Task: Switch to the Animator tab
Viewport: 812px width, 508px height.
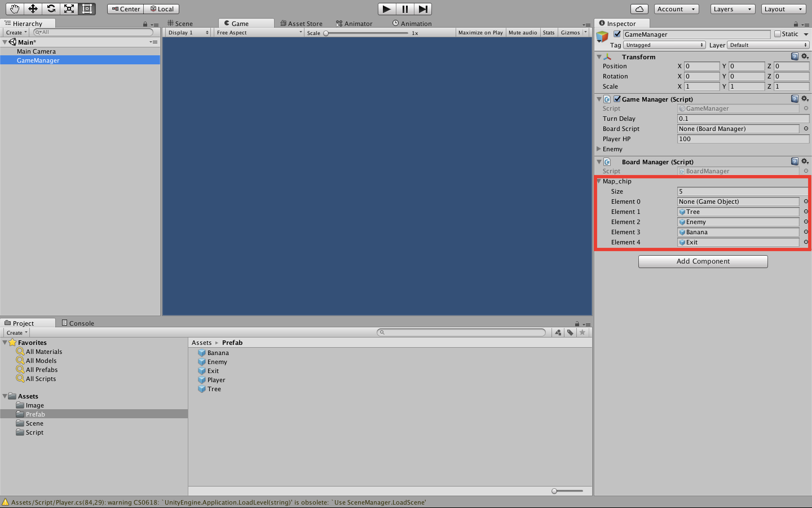Action: click(354, 24)
